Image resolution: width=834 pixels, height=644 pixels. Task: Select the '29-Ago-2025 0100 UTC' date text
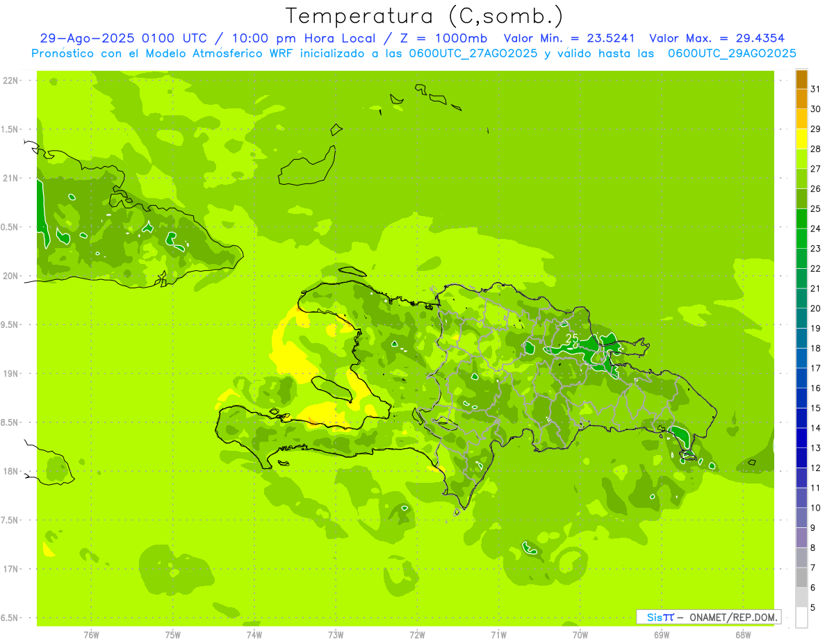[x=123, y=38]
